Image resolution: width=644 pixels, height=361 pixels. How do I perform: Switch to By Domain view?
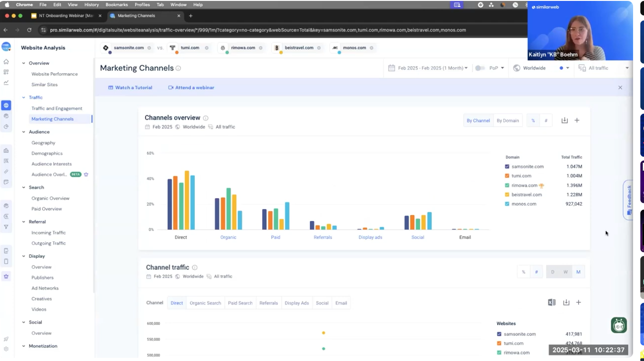pyautogui.click(x=507, y=120)
